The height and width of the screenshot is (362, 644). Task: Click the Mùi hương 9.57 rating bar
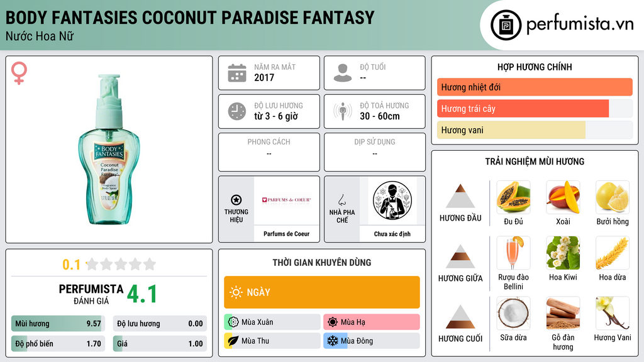(58, 324)
